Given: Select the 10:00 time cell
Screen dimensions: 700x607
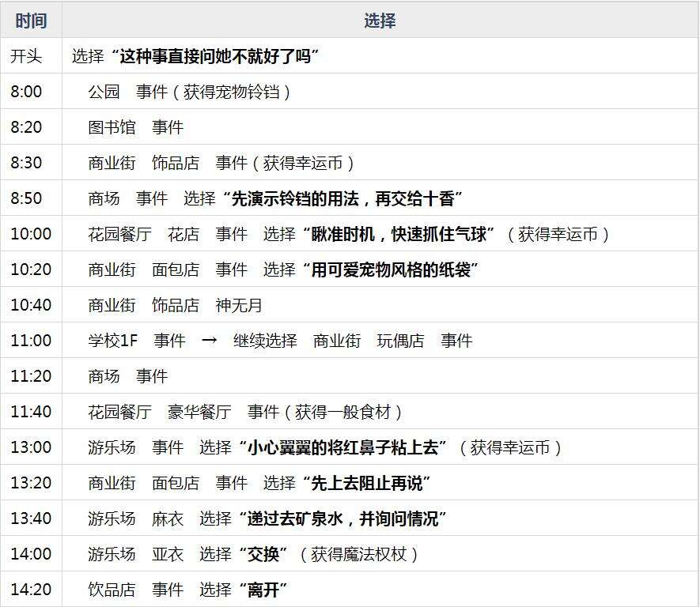Looking at the screenshot, I should [x=31, y=234].
